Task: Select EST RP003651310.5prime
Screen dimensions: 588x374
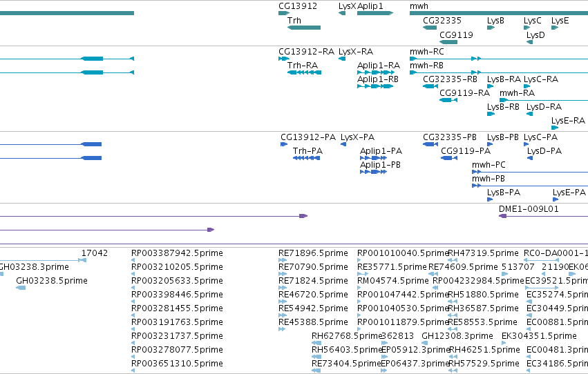Action: tap(177, 364)
